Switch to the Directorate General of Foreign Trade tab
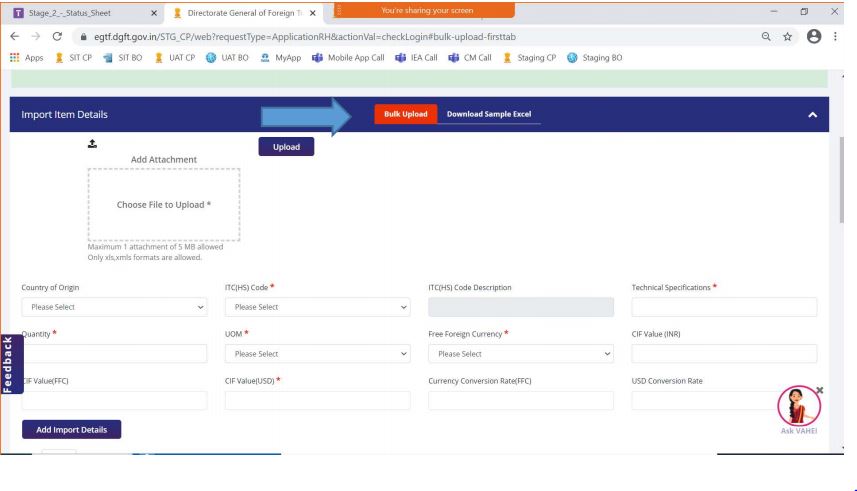This screenshot has height=491, width=857. point(244,13)
